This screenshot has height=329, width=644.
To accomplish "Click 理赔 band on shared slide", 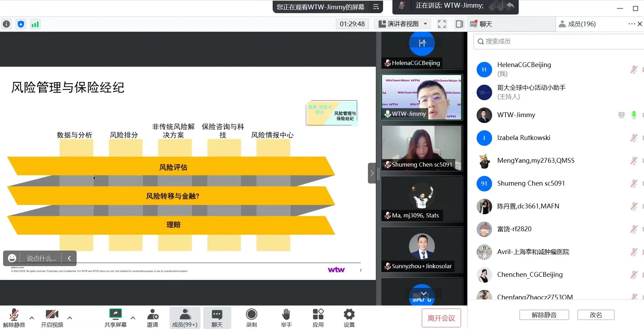I will [x=171, y=225].
